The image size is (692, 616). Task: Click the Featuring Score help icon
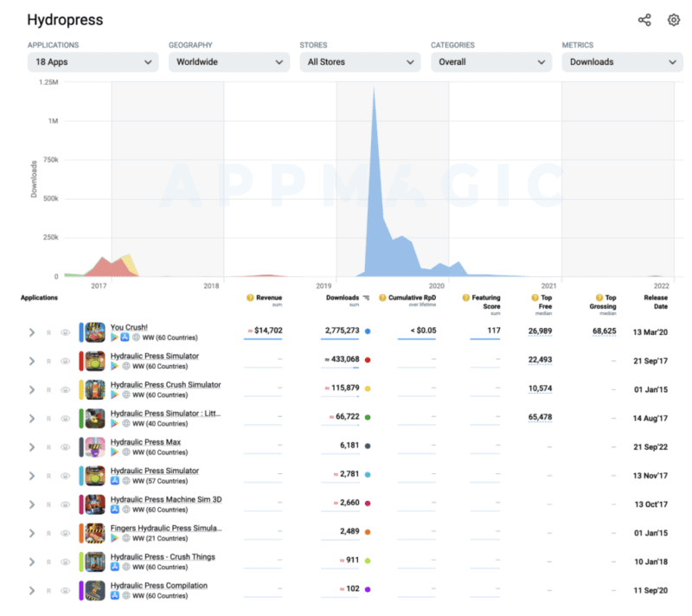(x=465, y=298)
